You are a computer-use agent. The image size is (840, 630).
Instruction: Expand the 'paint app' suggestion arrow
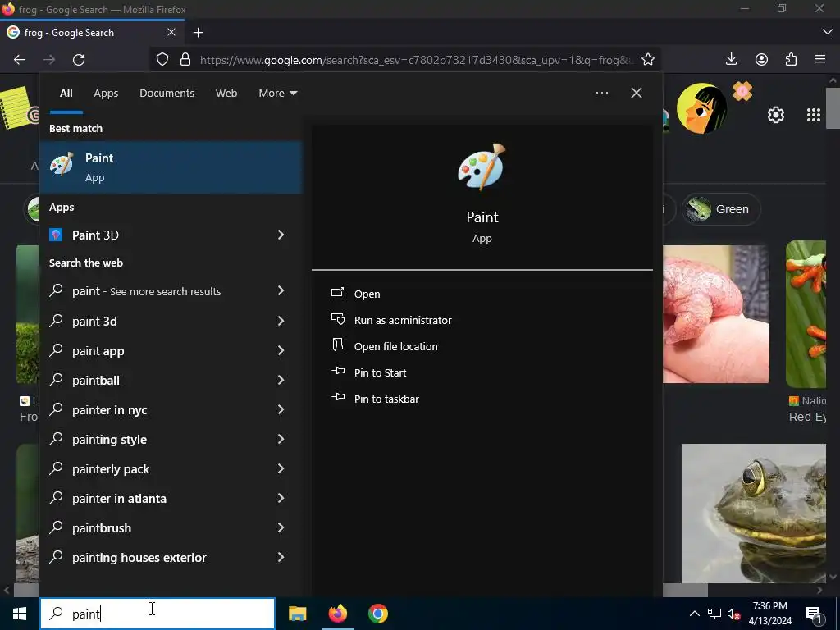point(281,350)
